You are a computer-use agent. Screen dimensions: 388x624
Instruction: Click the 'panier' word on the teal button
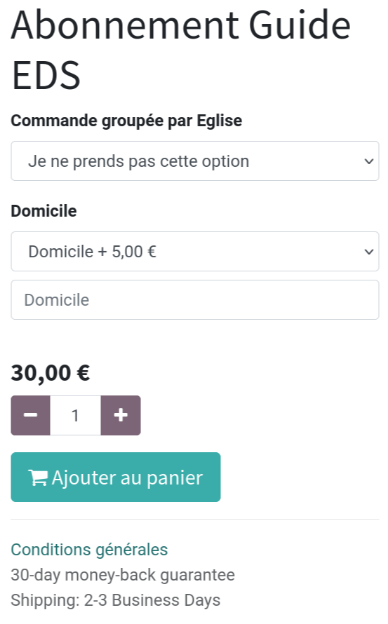click(175, 478)
